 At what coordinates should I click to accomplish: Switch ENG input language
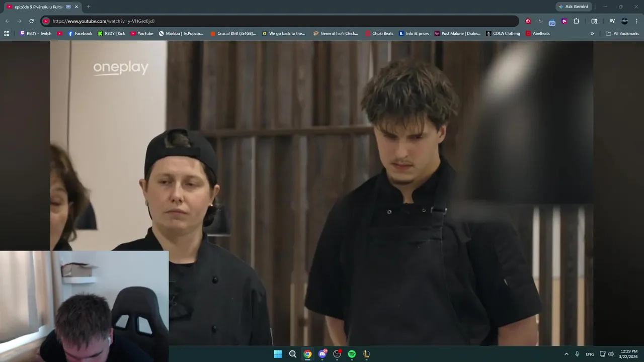point(590,354)
